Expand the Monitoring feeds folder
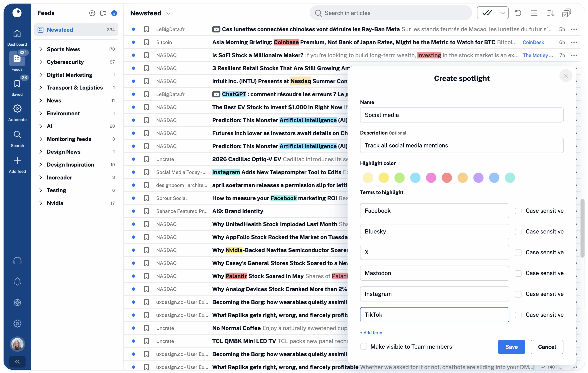Viewport: 588px width, 373px height. pos(41,139)
